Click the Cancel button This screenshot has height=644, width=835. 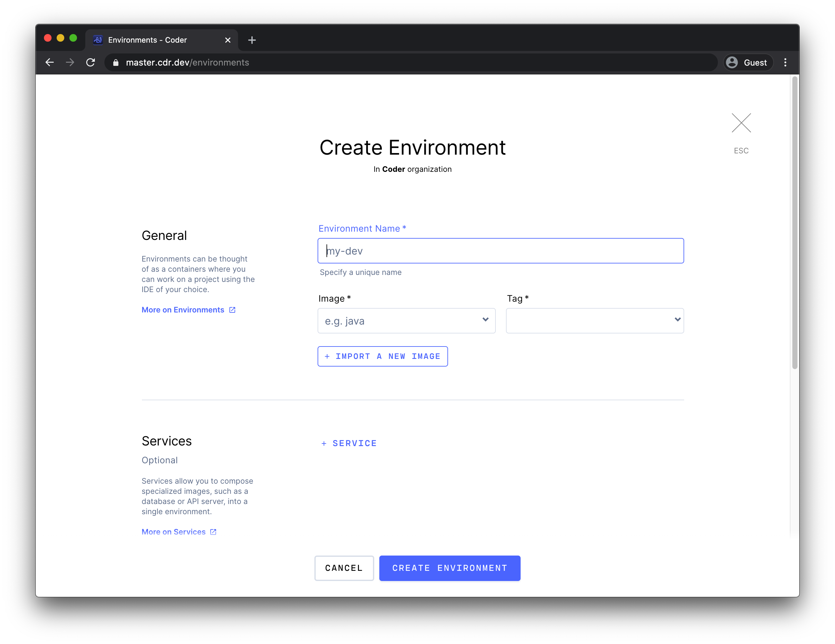point(344,568)
